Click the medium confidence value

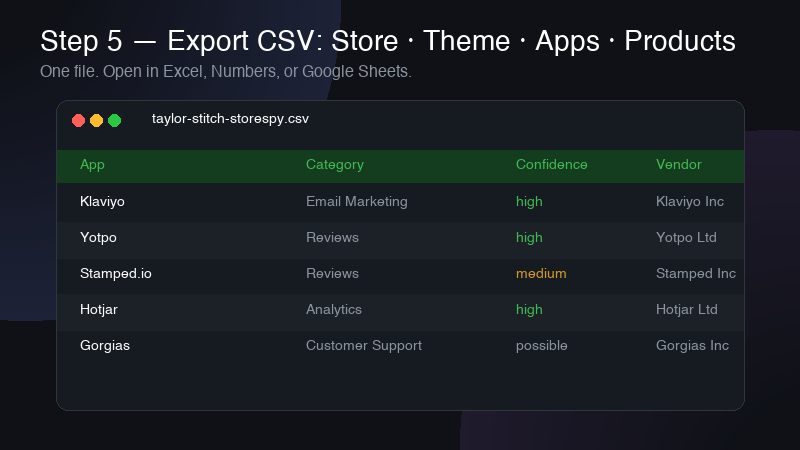click(541, 273)
